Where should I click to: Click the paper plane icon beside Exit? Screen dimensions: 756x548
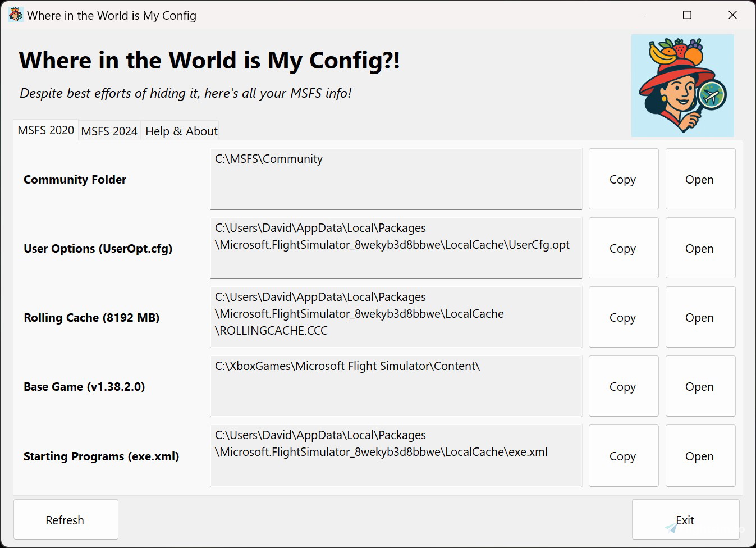coord(671,528)
